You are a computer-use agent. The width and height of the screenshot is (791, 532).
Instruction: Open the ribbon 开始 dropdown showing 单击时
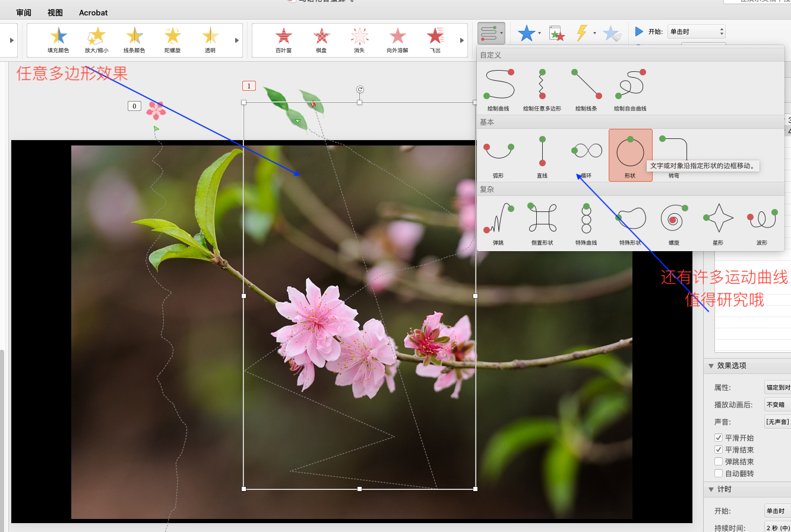696,31
